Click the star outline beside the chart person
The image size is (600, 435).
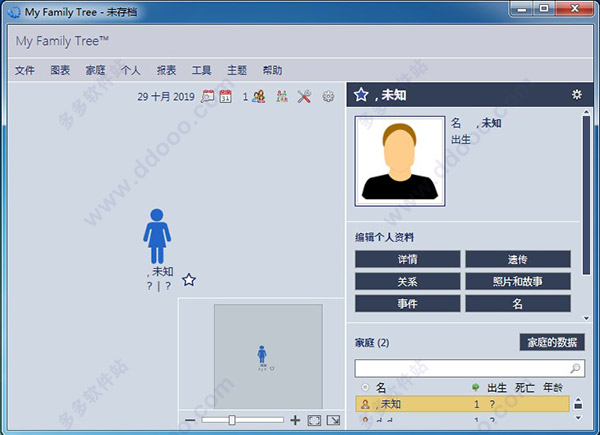tap(189, 280)
